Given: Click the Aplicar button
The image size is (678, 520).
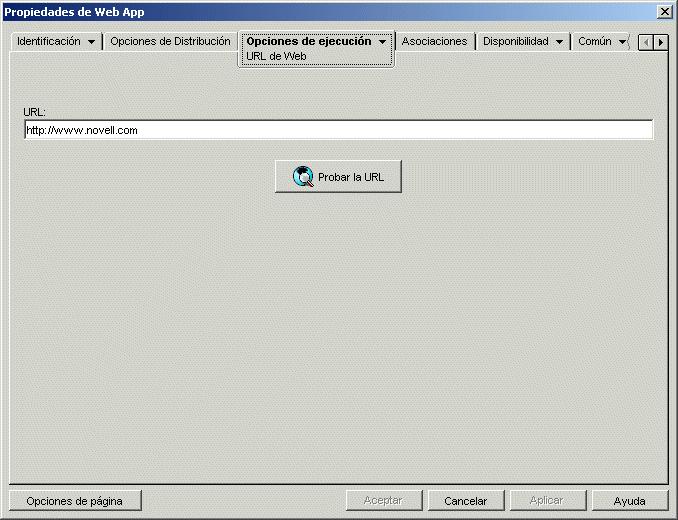Looking at the screenshot, I should click(548, 501).
